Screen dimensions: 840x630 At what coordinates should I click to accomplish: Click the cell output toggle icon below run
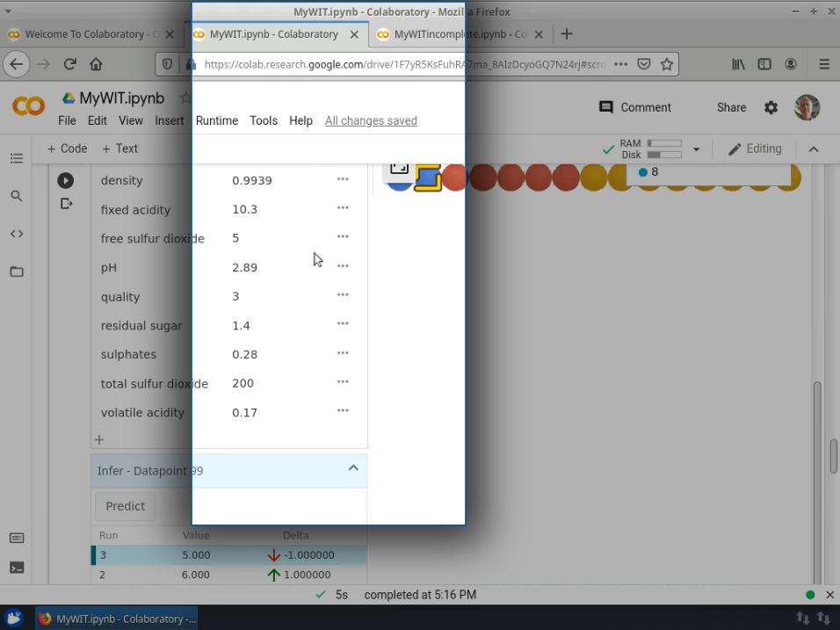coord(66,204)
